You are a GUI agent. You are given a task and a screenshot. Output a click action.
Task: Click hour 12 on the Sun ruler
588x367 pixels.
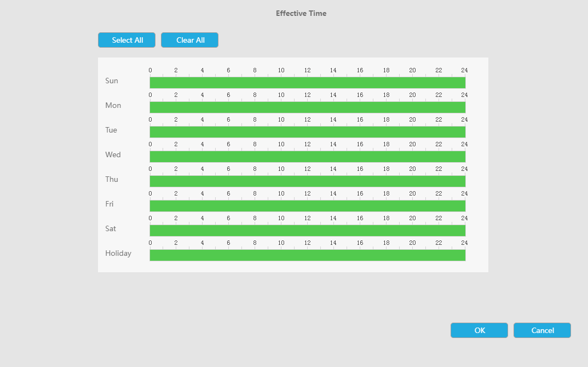tap(308, 70)
